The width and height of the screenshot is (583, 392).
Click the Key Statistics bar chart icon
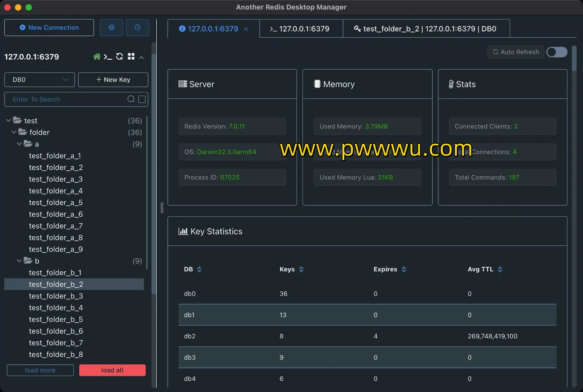pyautogui.click(x=183, y=231)
